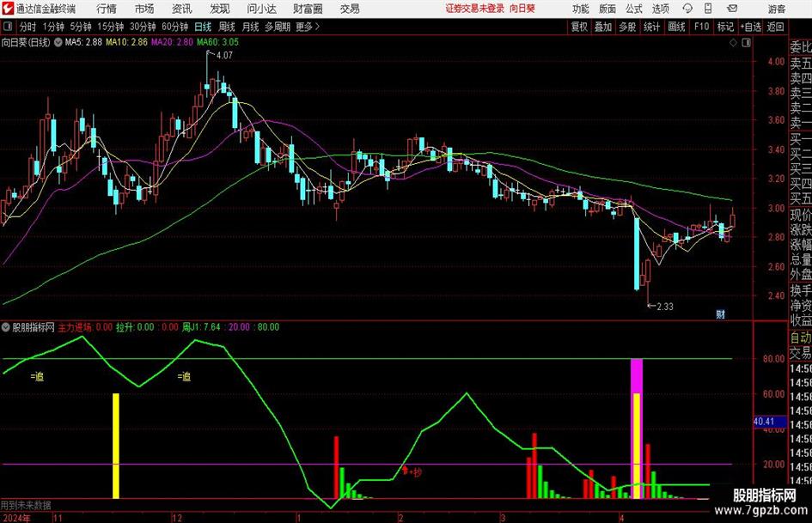This screenshot has width=812, height=523.
Task: Expand the 股朋指标网 indicator dropdown
Action: (x=6, y=327)
